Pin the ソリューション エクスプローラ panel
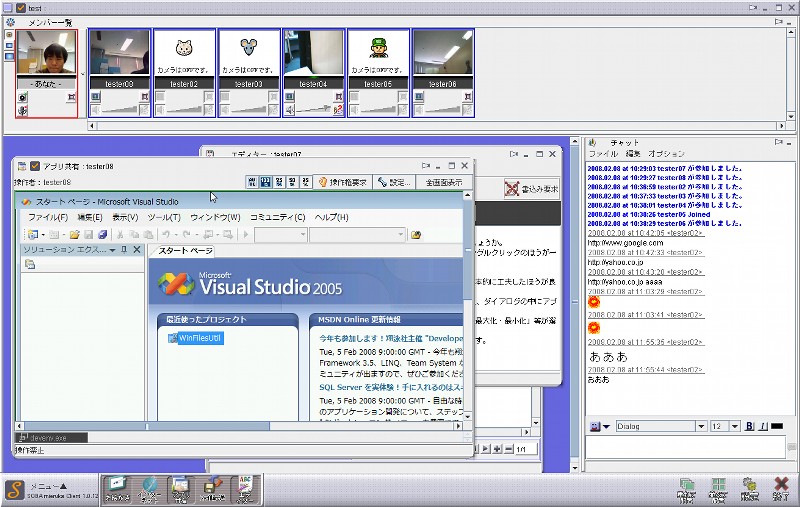This screenshot has height=507, width=800. click(x=123, y=250)
